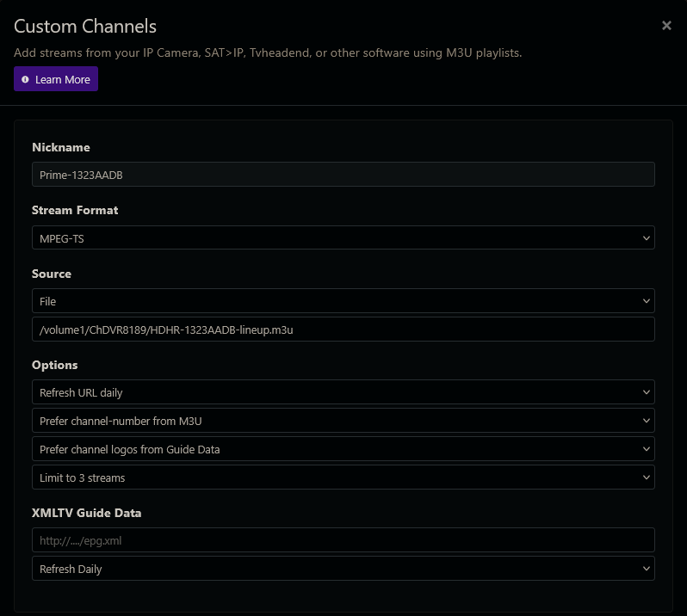Open the Stream Format MPEG-TS dropdown
Screen dimensions: 687x616
[x=343, y=238]
